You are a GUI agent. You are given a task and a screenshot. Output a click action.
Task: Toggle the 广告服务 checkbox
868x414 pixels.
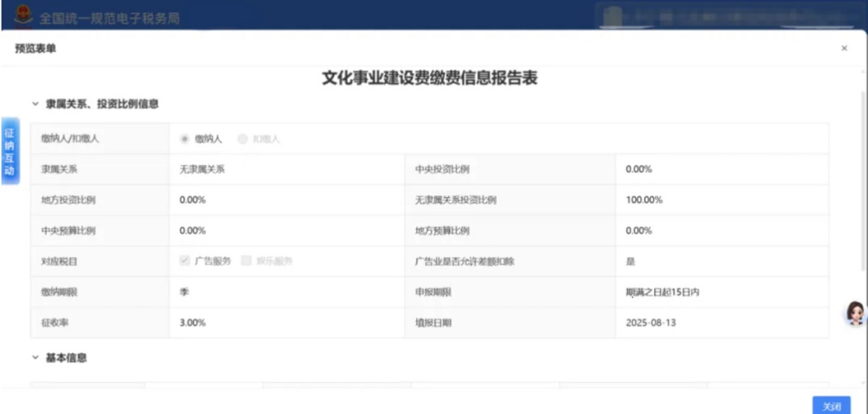point(185,260)
